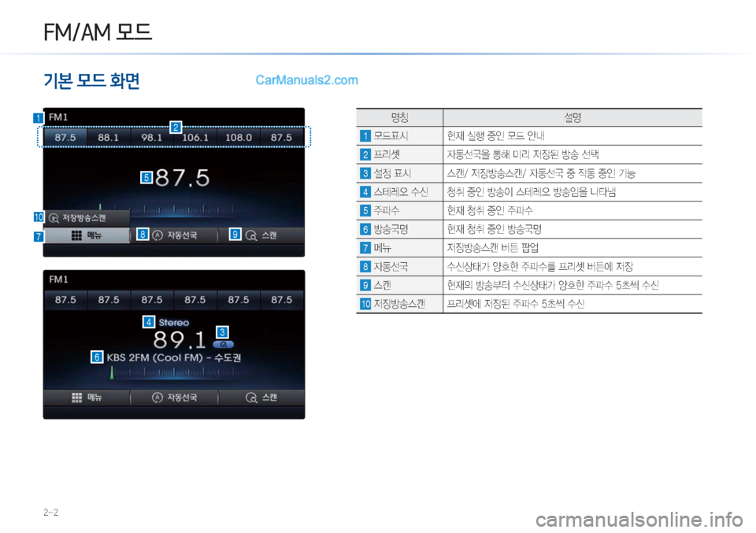Click the Stereo indicator text

pos(173,323)
